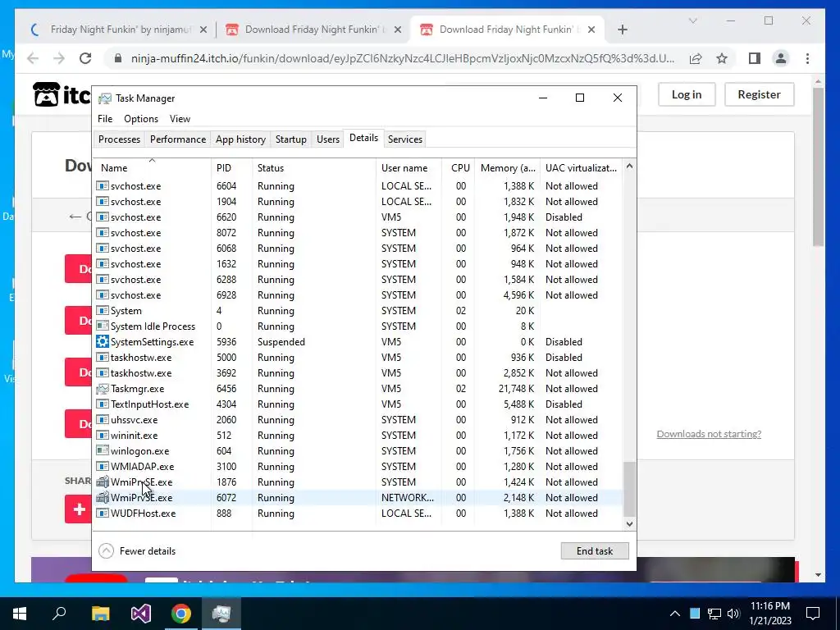Open taskbar search magnifier

coord(59,614)
